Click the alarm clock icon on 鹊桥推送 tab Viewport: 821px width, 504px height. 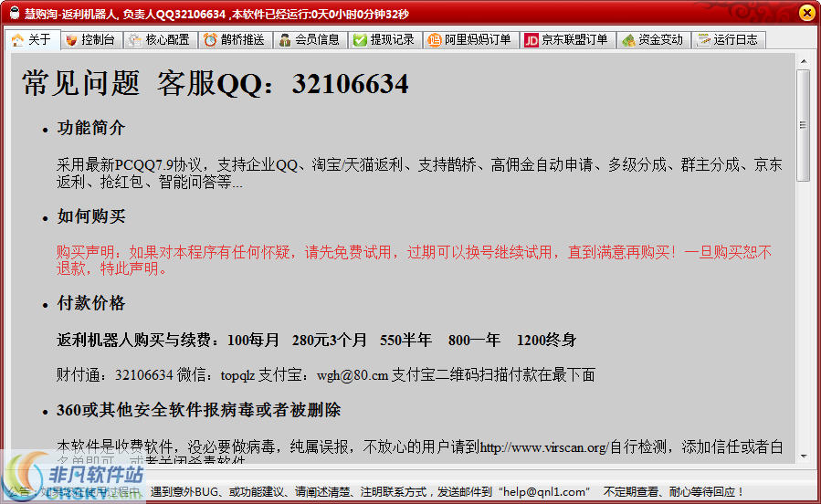[x=210, y=40]
